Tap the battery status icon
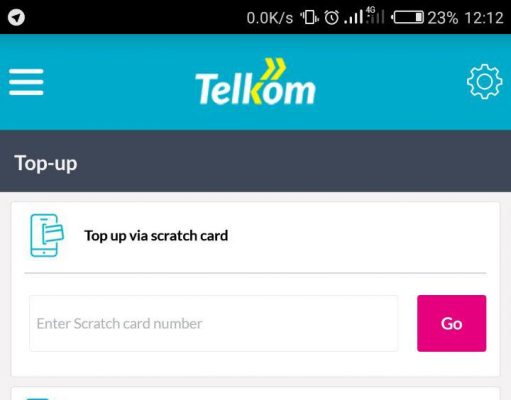The width and height of the screenshot is (511, 400). pos(407,17)
